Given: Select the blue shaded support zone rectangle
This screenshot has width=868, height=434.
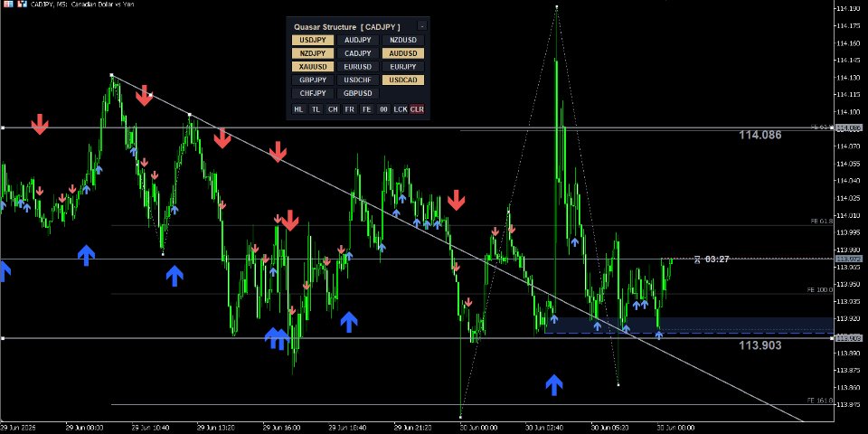Looking at the screenshot, I should (x=689, y=325).
